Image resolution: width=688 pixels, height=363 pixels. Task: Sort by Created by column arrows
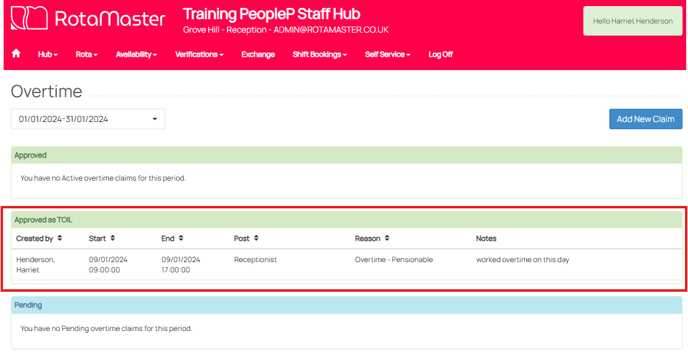(x=60, y=238)
